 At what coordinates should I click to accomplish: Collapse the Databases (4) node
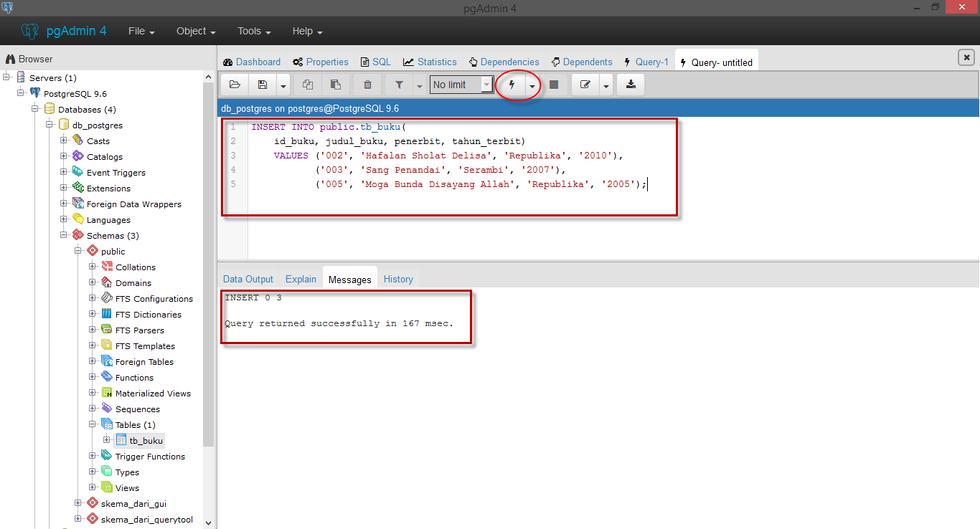36,109
